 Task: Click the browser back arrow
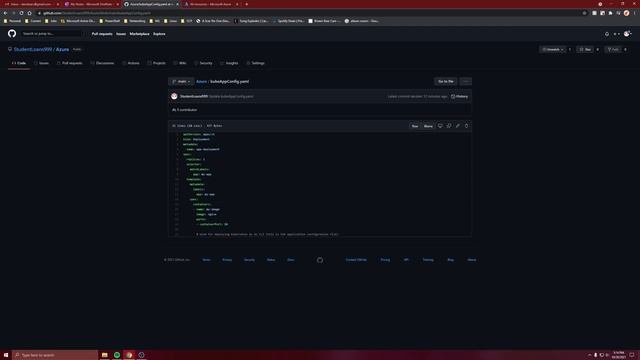coord(5,13)
